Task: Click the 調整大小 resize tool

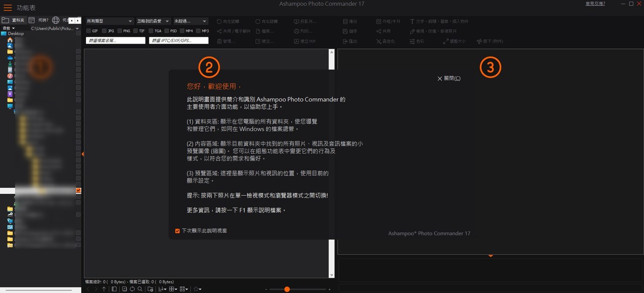Action: pyautogui.click(x=454, y=41)
